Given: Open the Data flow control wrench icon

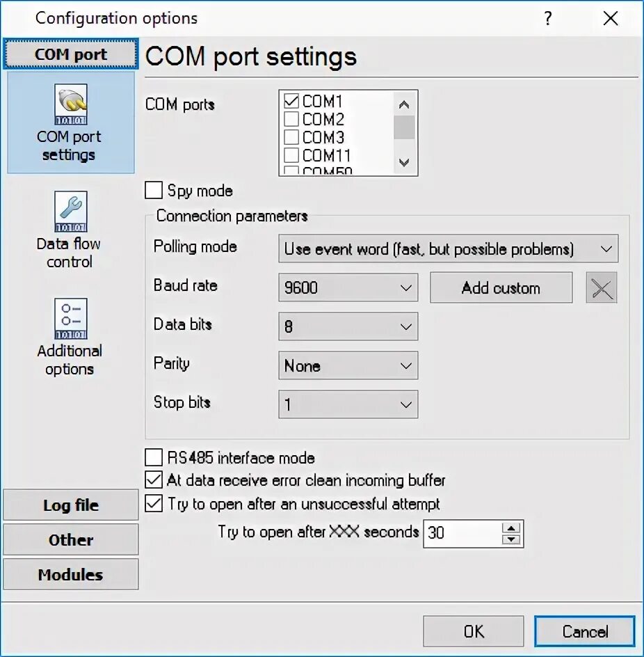Looking at the screenshot, I should [71, 212].
